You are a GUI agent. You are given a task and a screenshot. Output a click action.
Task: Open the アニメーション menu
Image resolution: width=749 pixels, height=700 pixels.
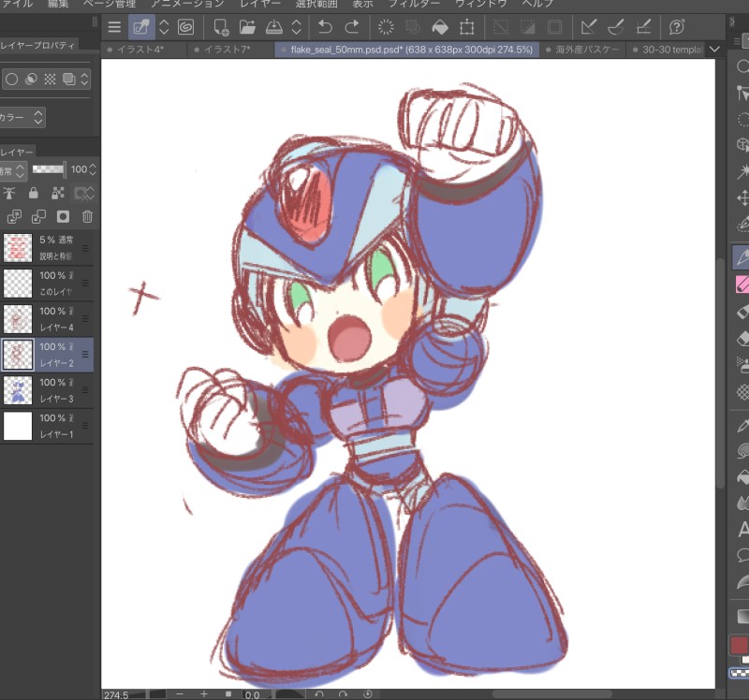[187, 4]
